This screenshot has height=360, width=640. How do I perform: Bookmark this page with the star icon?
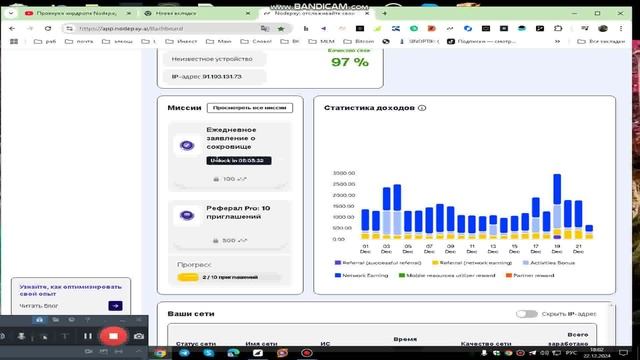point(281,29)
